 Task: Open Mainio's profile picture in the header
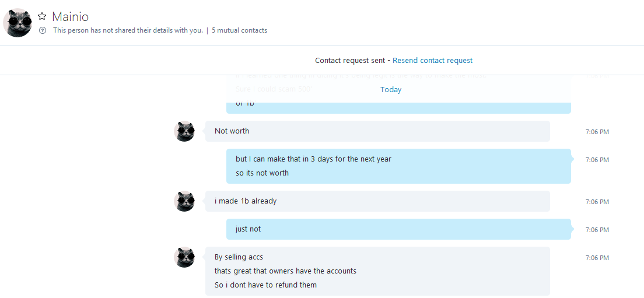[x=17, y=23]
